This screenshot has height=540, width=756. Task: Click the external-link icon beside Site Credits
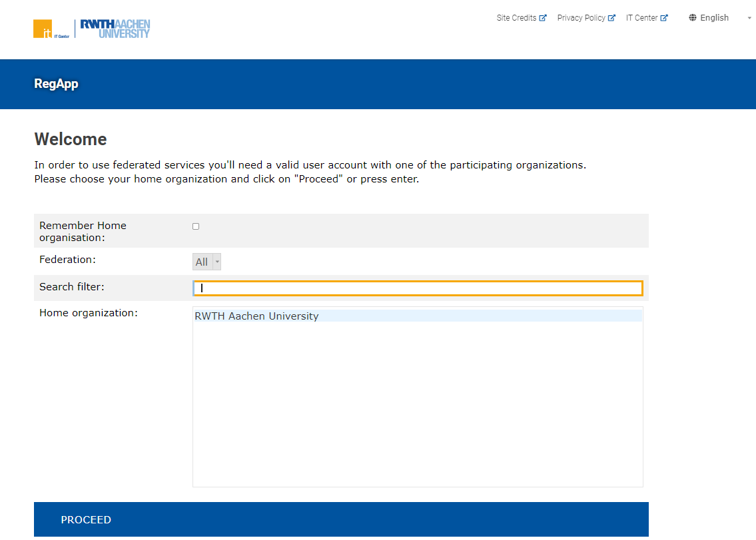543,17
